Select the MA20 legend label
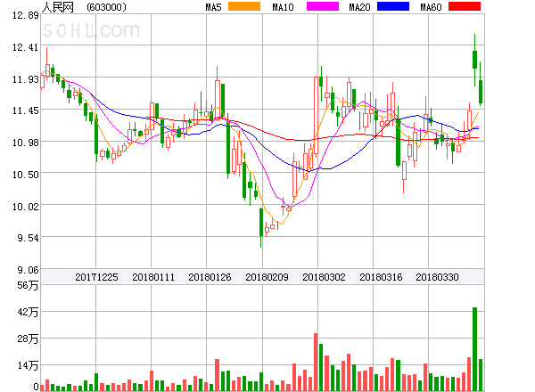 [359, 7]
